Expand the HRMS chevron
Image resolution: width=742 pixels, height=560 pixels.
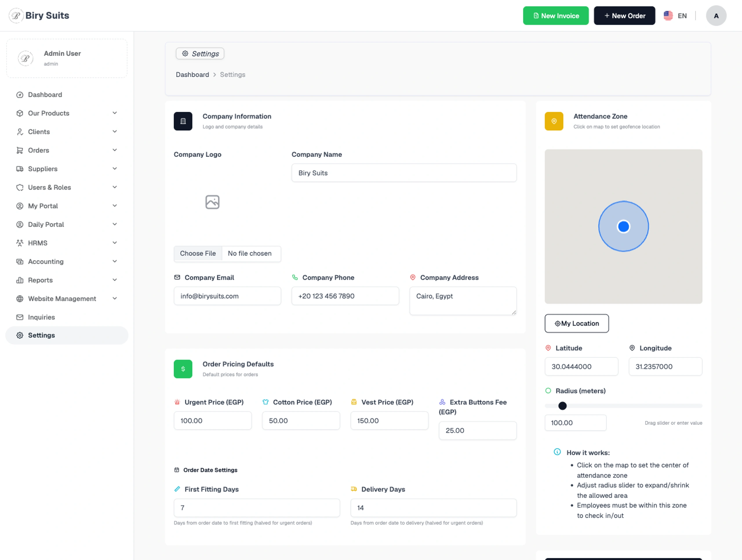pos(115,243)
